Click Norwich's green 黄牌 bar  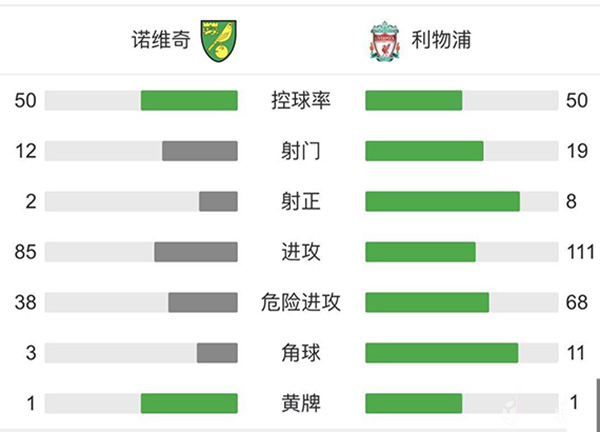point(189,403)
